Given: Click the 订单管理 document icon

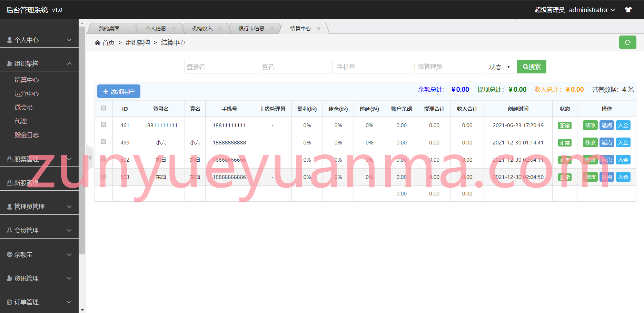Looking at the screenshot, I should (x=10, y=302).
